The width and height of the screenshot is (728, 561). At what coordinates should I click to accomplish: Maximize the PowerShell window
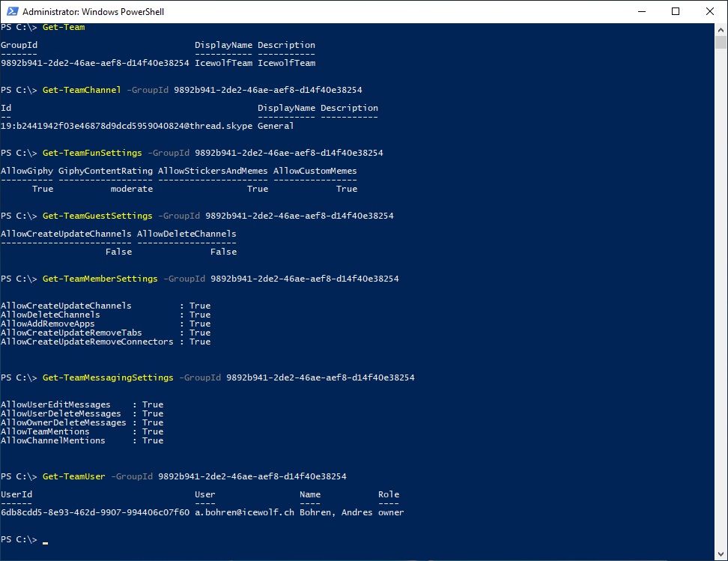coord(676,12)
